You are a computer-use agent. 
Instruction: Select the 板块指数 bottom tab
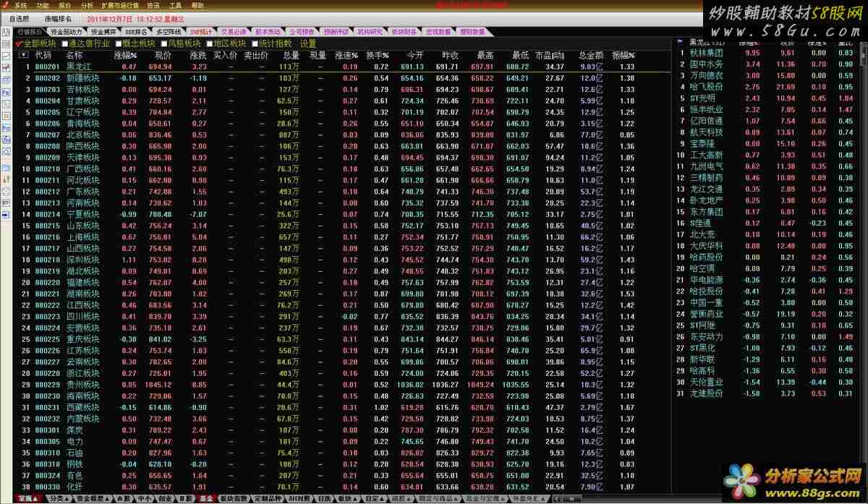(x=234, y=498)
